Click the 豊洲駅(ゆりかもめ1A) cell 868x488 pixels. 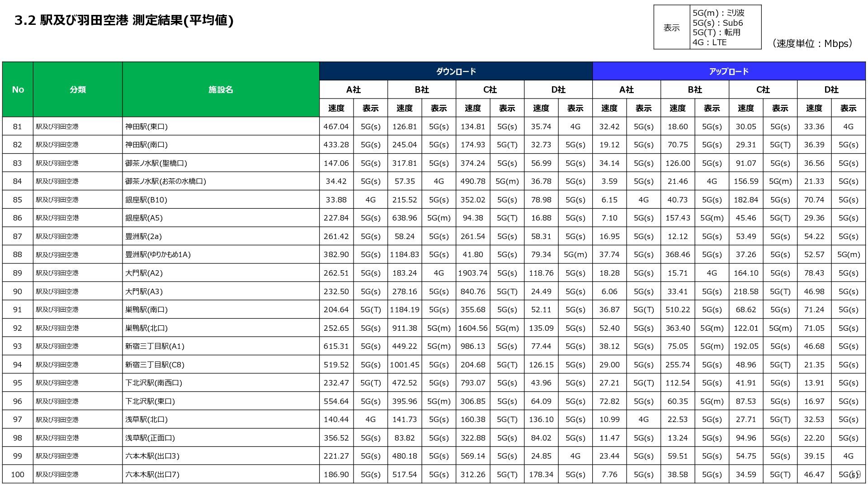click(x=158, y=254)
